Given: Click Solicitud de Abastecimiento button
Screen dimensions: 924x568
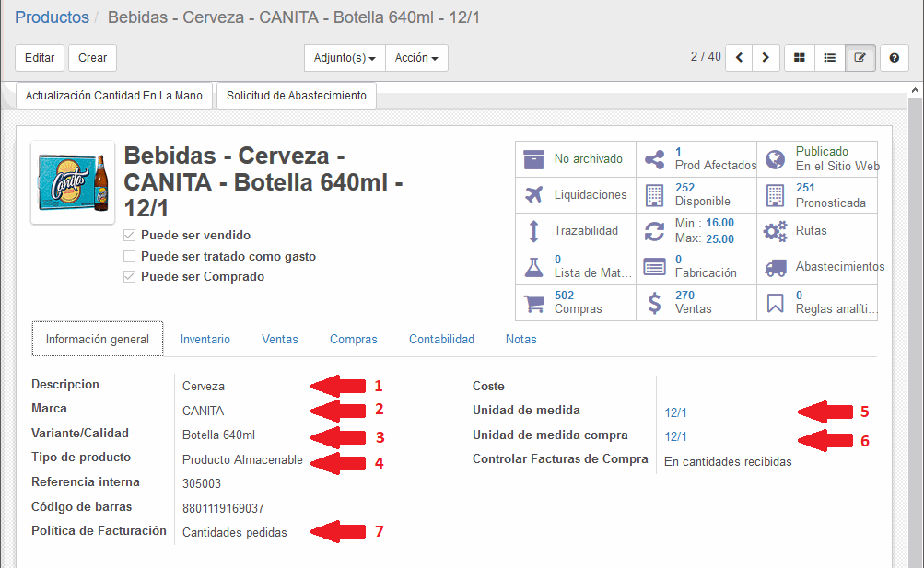Looking at the screenshot, I should [297, 96].
